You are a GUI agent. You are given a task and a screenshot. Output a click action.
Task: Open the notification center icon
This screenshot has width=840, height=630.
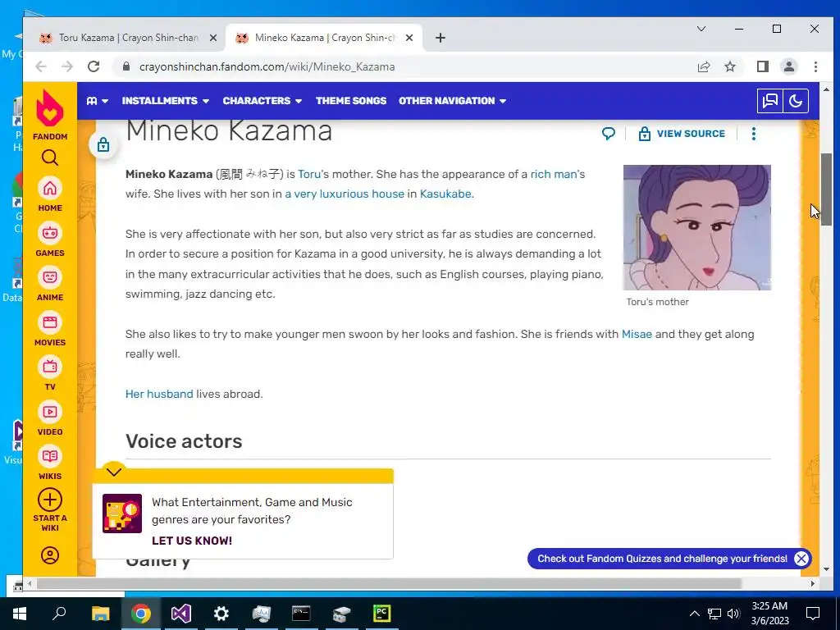click(813, 614)
